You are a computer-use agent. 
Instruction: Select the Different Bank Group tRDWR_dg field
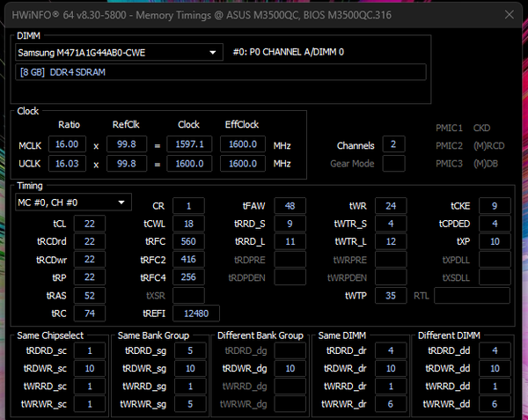coord(290,368)
